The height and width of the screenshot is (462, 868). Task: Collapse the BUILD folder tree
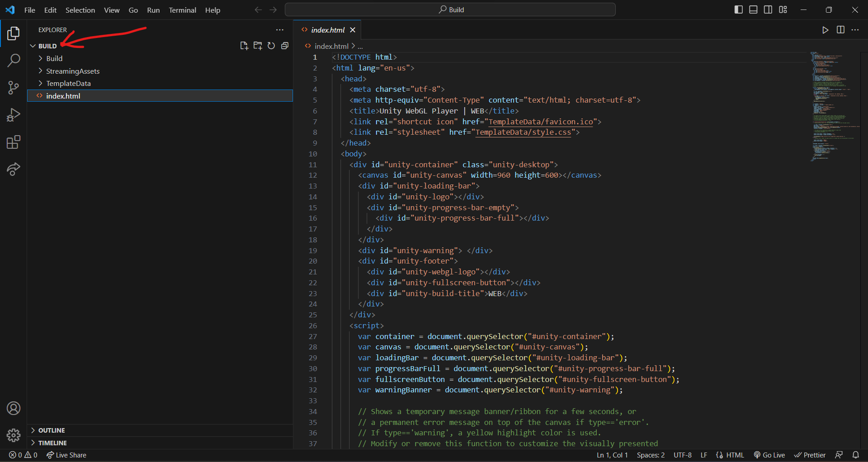[x=33, y=46]
